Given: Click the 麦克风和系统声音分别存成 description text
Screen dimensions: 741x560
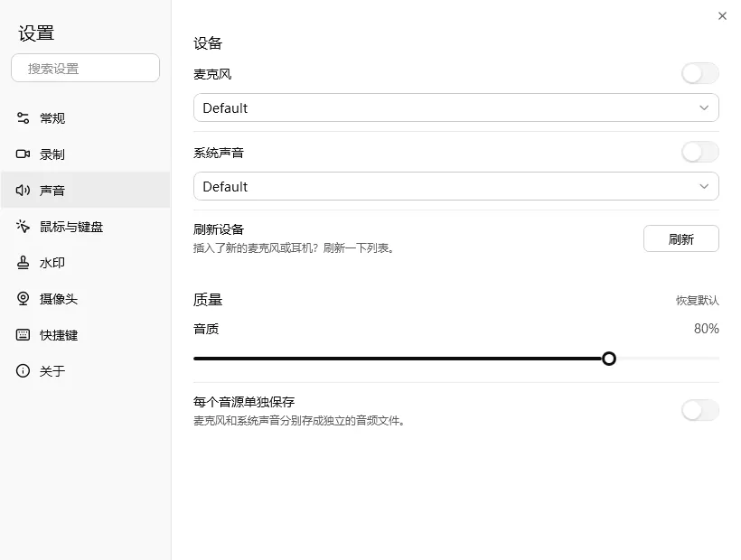Looking at the screenshot, I should pos(299,421).
